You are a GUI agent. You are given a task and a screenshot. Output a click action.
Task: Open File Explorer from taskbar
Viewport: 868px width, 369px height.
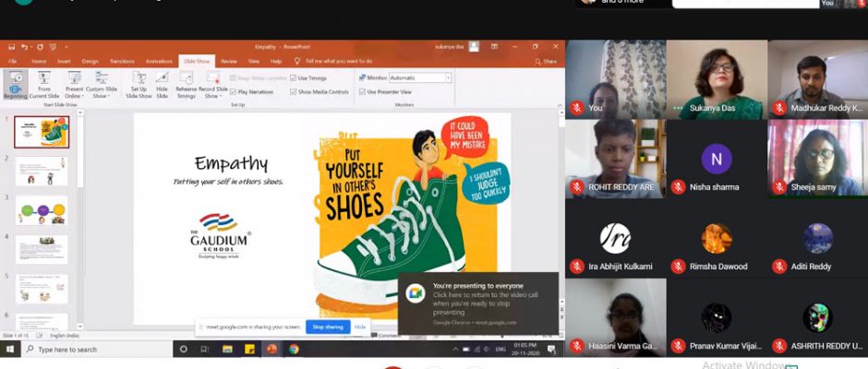click(x=227, y=349)
